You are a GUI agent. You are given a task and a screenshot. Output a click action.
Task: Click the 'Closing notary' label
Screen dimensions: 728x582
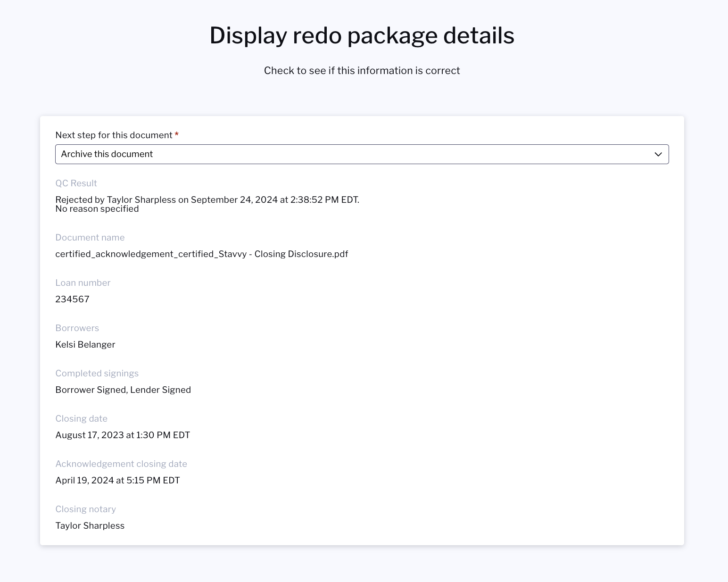(85, 509)
